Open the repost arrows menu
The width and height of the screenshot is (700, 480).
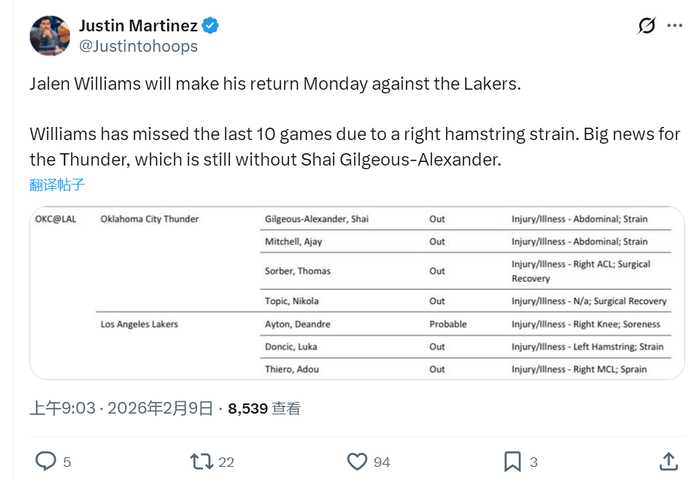click(201, 461)
